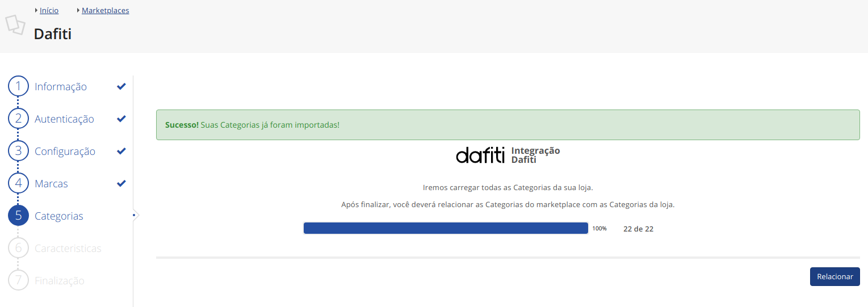This screenshot has width=868, height=307.
Task: Click the page icon beside Dafiti title
Action: 15,25
